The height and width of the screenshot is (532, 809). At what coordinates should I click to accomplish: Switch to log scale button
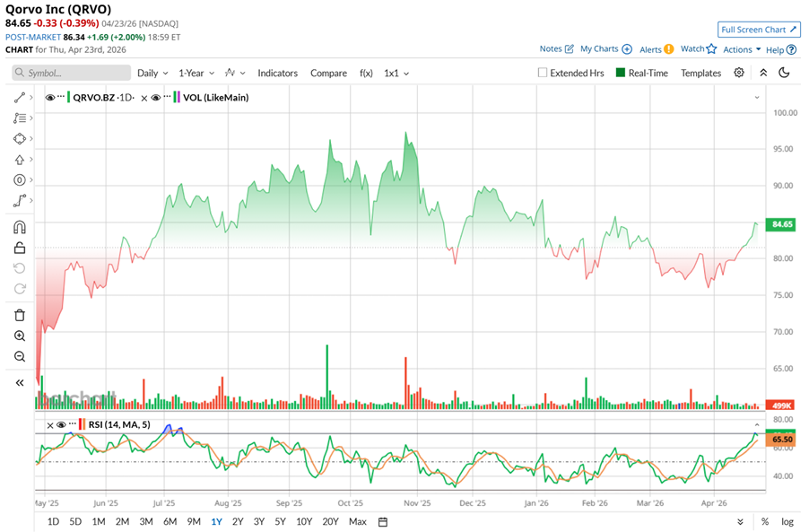point(787,521)
